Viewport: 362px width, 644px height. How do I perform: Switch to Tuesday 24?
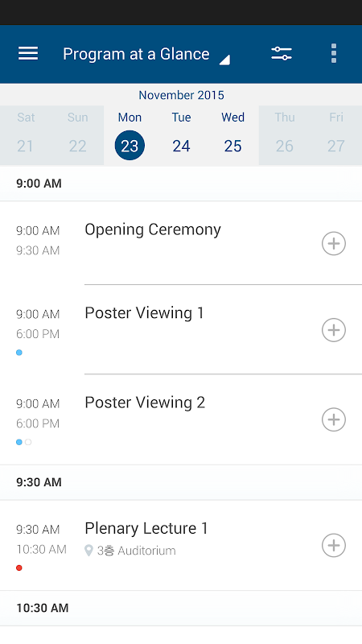point(182,135)
